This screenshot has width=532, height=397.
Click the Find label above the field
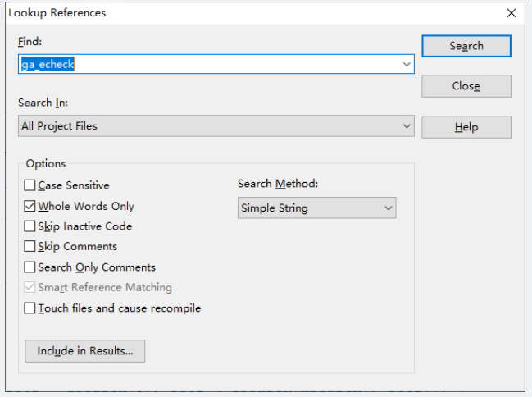pyautogui.click(x=30, y=41)
